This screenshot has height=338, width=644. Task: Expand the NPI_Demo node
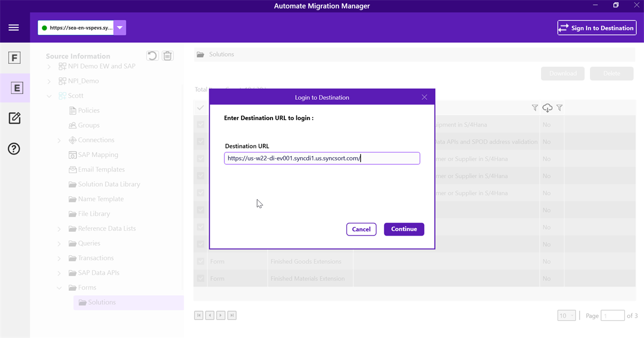click(49, 81)
